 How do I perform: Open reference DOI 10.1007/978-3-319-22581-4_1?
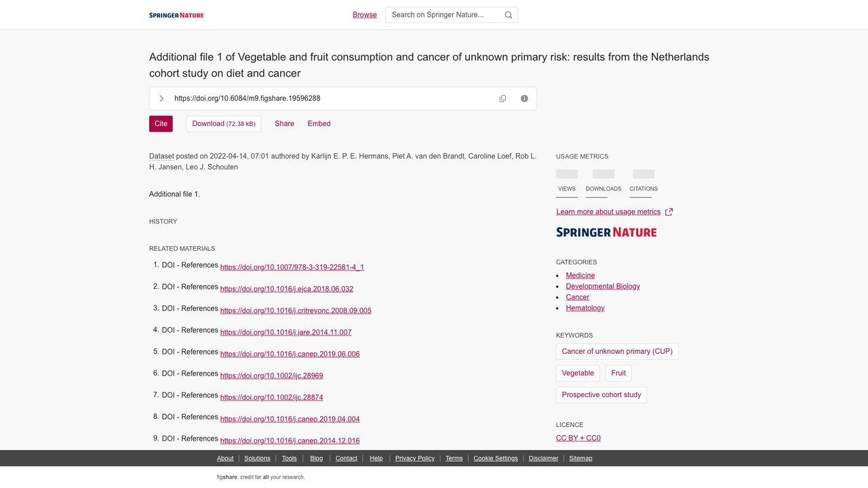tap(292, 267)
